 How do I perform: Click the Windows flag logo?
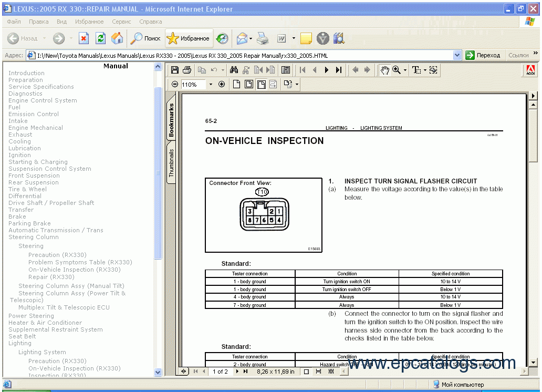pyautogui.click(x=529, y=22)
